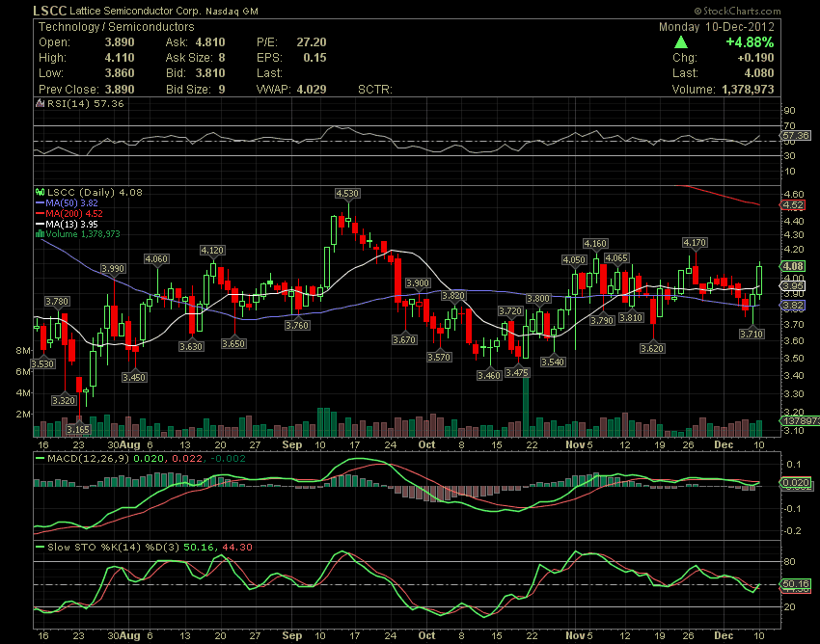Image resolution: width=820 pixels, height=644 pixels.
Task: Click the 4.170 high price label
Action: coord(695,243)
